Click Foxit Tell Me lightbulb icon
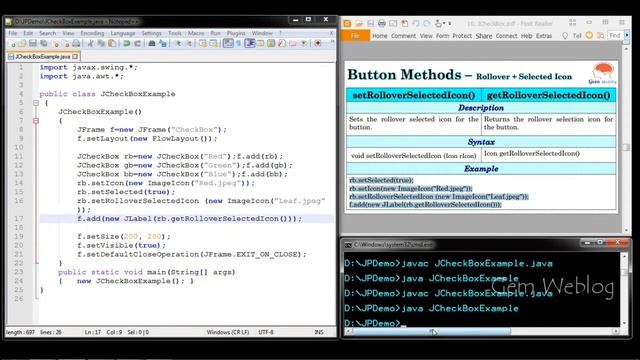Viewport: 640px width, 360px height. [565, 36]
